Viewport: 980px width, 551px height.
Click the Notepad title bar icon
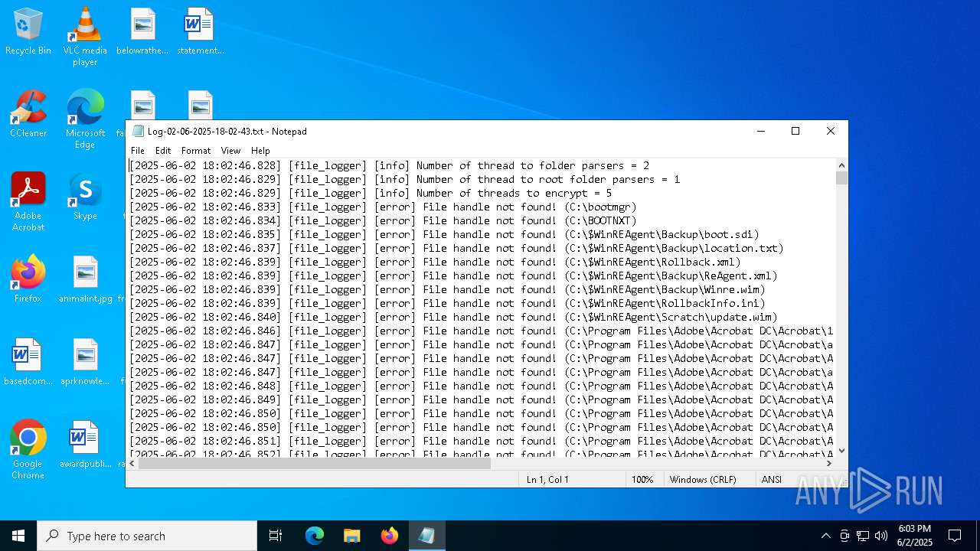(x=138, y=131)
